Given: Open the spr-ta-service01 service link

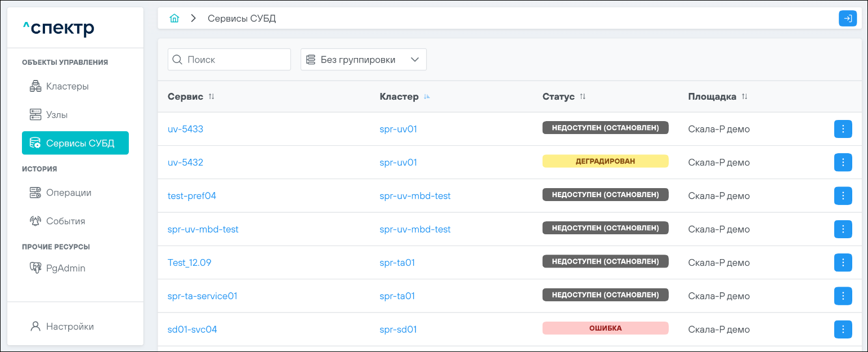Looking at the screenshot, I should (x=203, y=296).
